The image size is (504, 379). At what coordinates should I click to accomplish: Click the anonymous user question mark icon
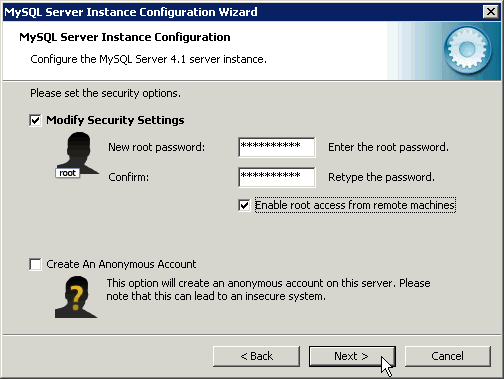point(76,297)
